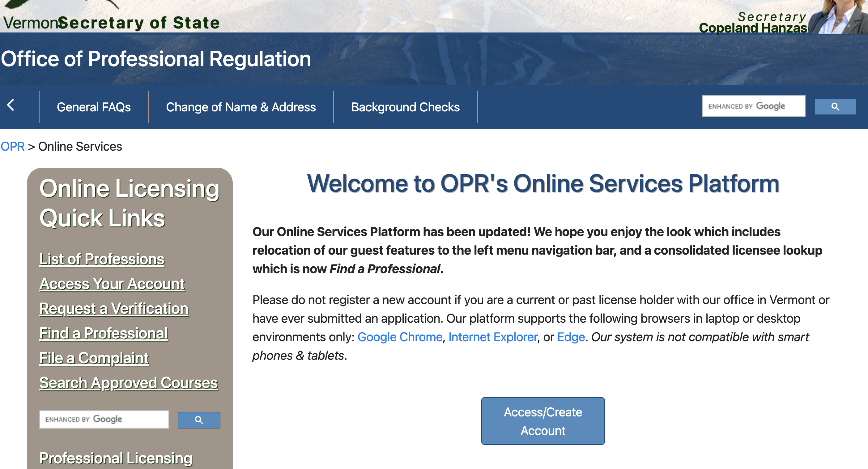Open Search Approved Courses link
Screen dimensions: 868x469
tap(128, 383)
